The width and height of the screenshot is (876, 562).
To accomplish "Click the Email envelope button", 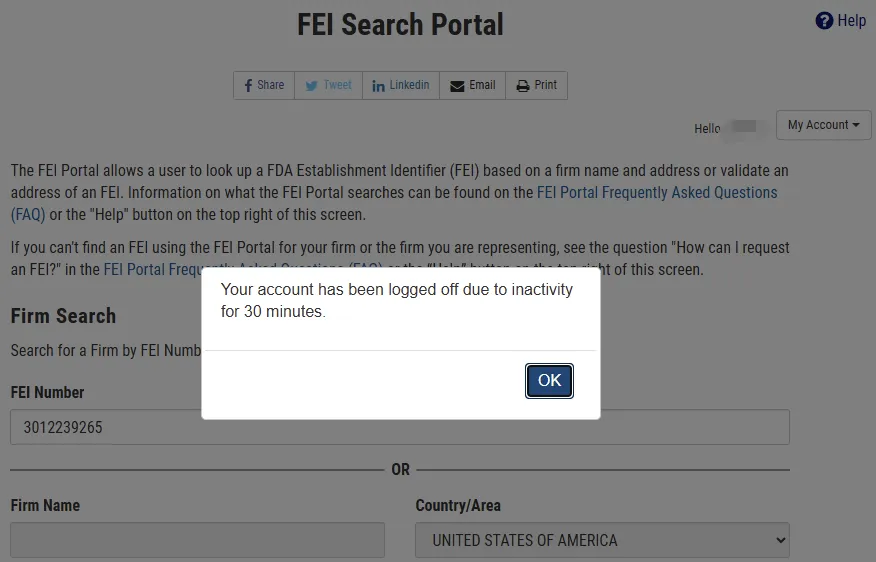I will click(472, 85).
